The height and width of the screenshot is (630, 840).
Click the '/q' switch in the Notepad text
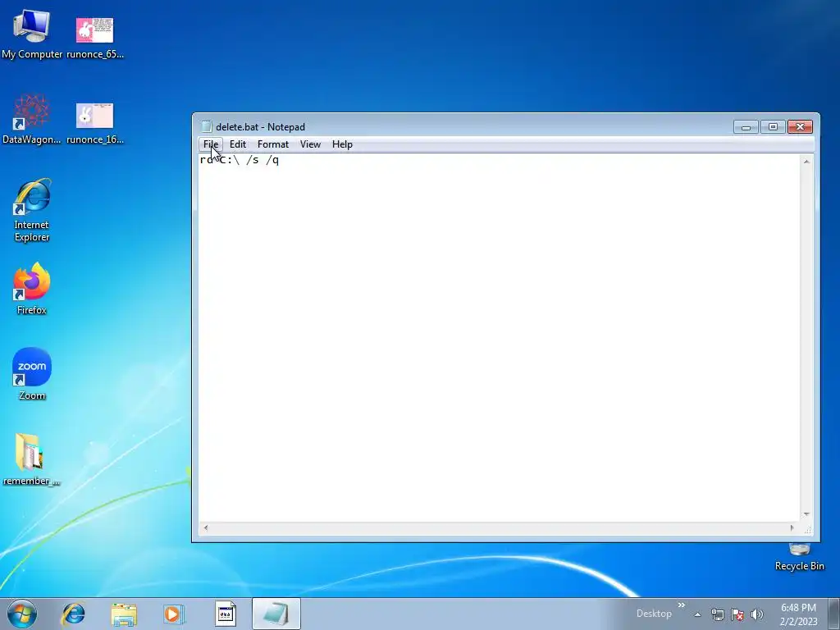click(x=272, y=160)
